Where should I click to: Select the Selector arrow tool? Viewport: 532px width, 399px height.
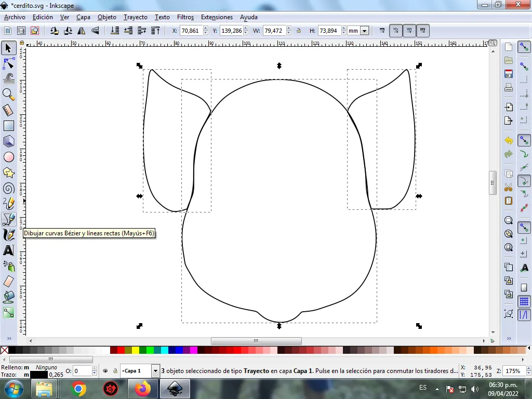(8, 48)
